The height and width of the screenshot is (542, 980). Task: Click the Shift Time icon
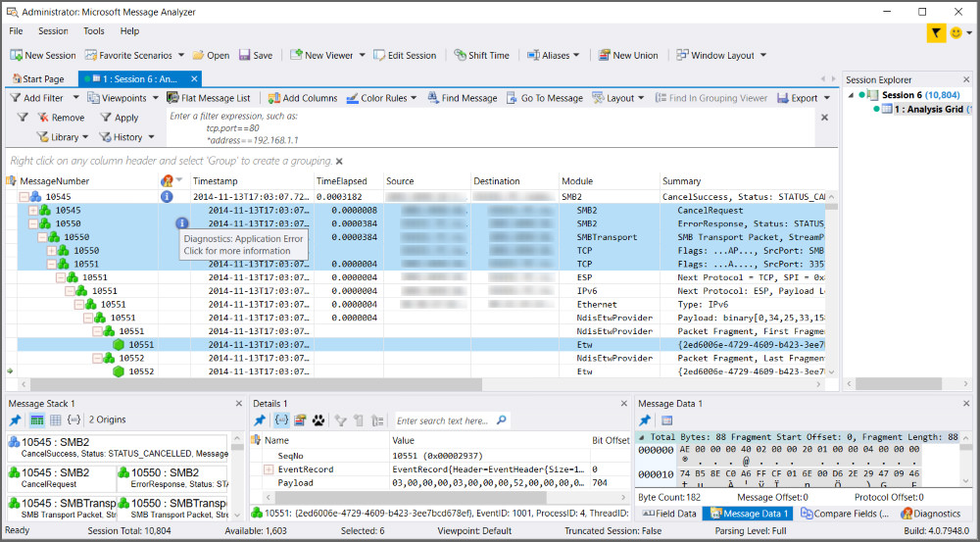460,55
